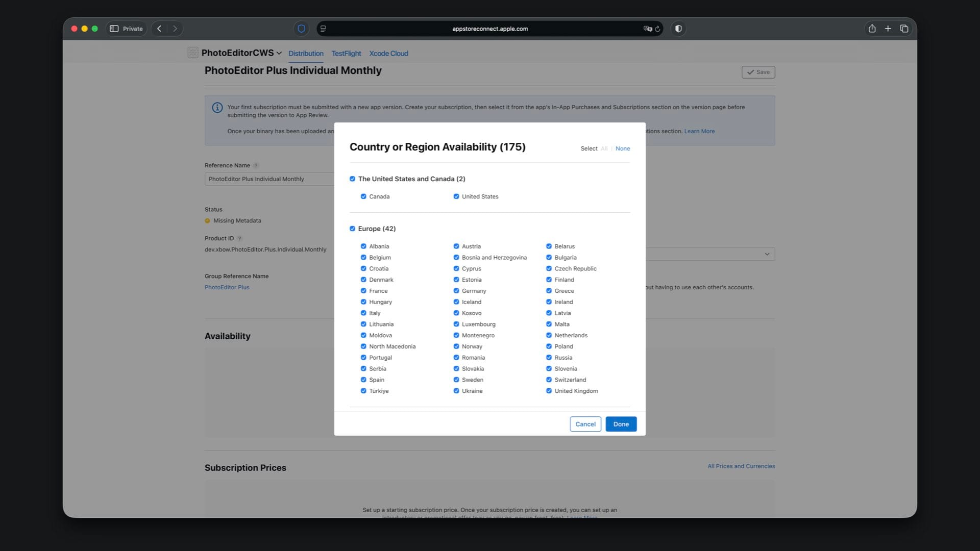Image resolution: width=980 pixels, height=551 pixels.
Task: Reload the page with the refresh icon
Action: pos(658,29)
